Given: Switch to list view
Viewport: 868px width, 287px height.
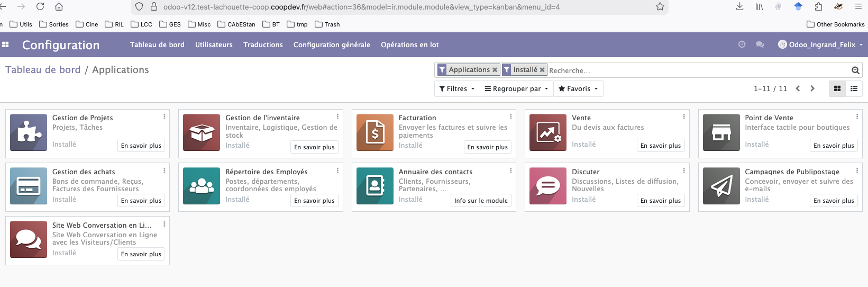Looking at the screenshot, I should 854,89.
